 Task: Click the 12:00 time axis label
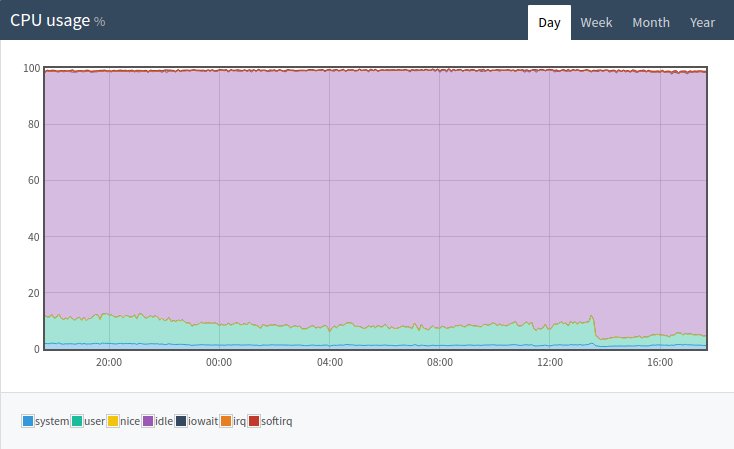pos(550,362)
